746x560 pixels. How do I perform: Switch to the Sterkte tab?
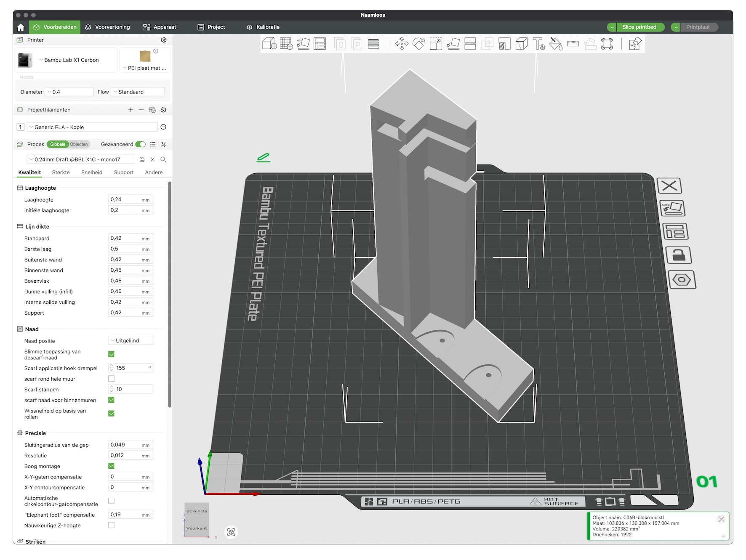(61, 172)
